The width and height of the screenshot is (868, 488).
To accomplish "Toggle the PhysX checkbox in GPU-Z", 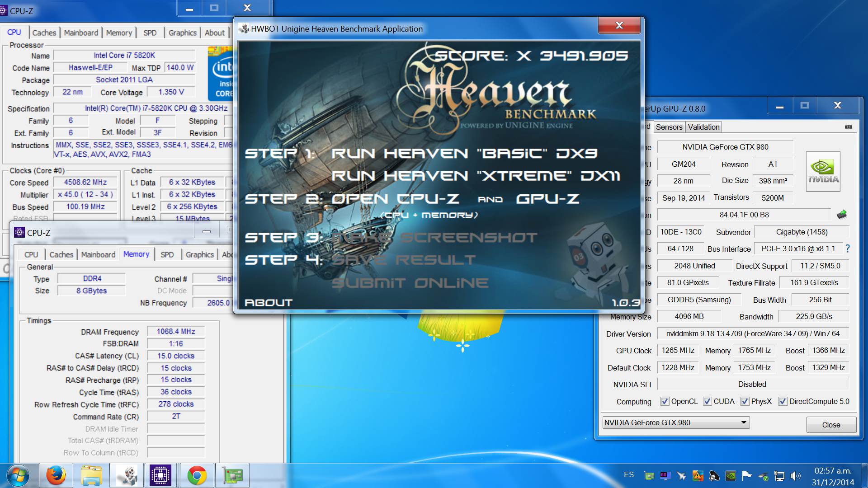I will coord(745,401).
